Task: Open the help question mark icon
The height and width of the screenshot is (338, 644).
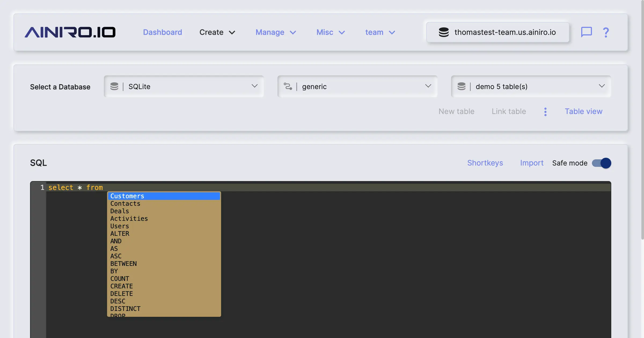Action: click(606, 32)
